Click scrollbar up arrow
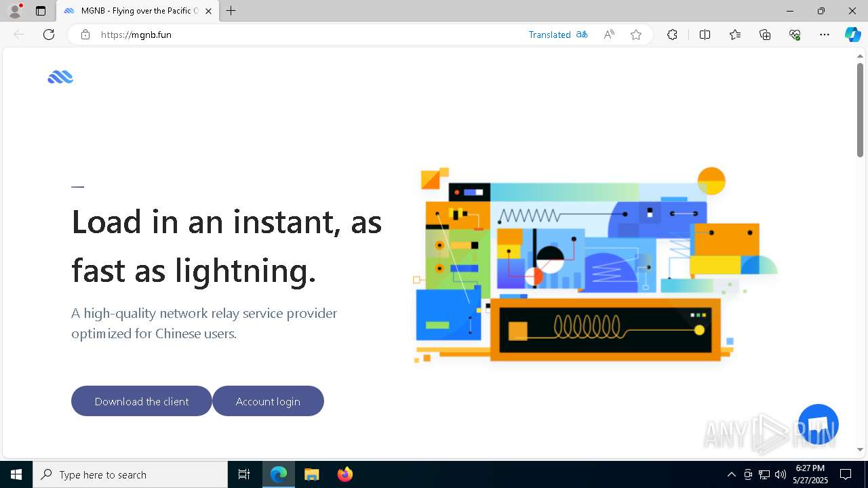This screenshot has height=488, width=868. 860,56
